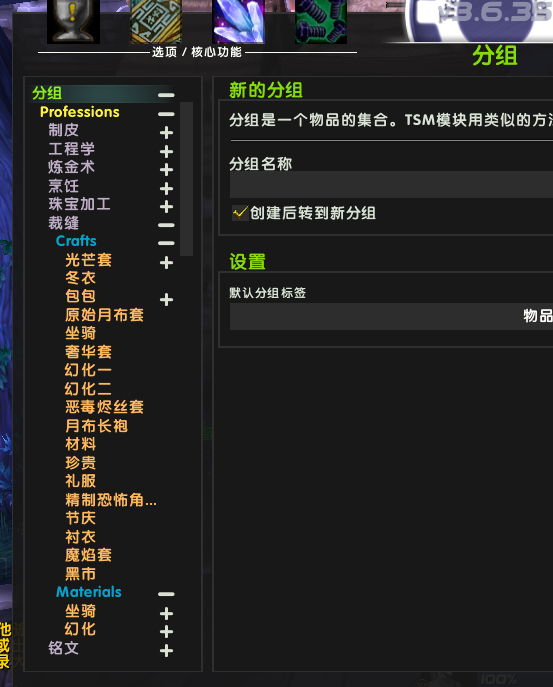The image size is (553, 687).
Task: Collapse the Materials subgroup
Action: (x=166, y=594)
